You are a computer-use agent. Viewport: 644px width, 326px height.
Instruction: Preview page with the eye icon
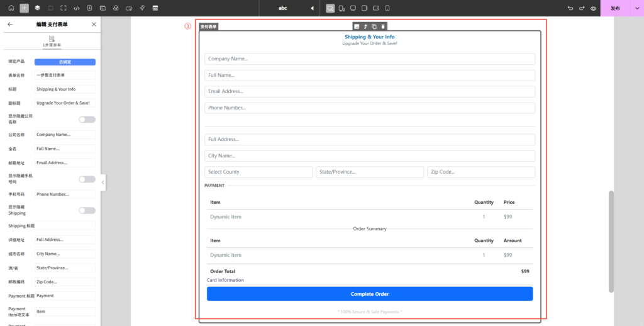tap(593, 8)
